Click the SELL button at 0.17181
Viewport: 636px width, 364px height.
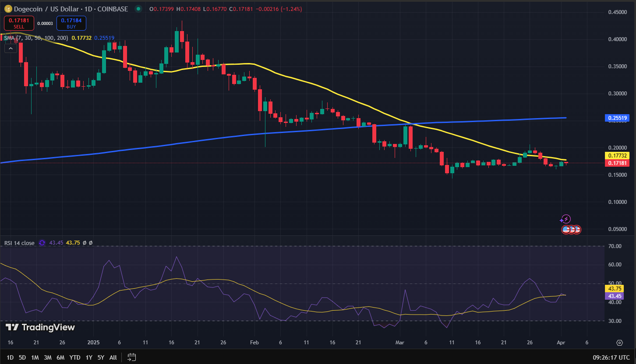[18, 23]
